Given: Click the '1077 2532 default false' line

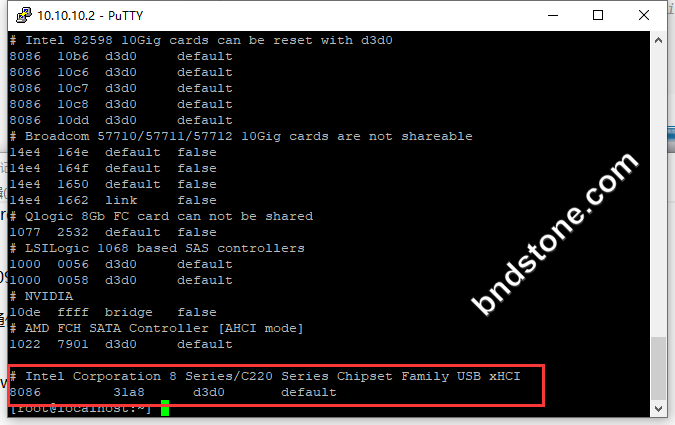Looking at the screenshot, I should tap(113, 232).
